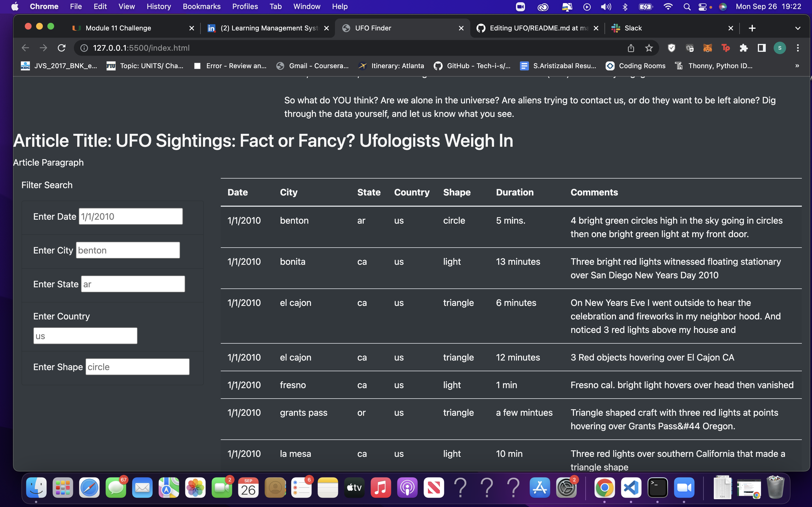Click the share page icon in the address bar
Screen dimensions: 812x507
[631, 48]
